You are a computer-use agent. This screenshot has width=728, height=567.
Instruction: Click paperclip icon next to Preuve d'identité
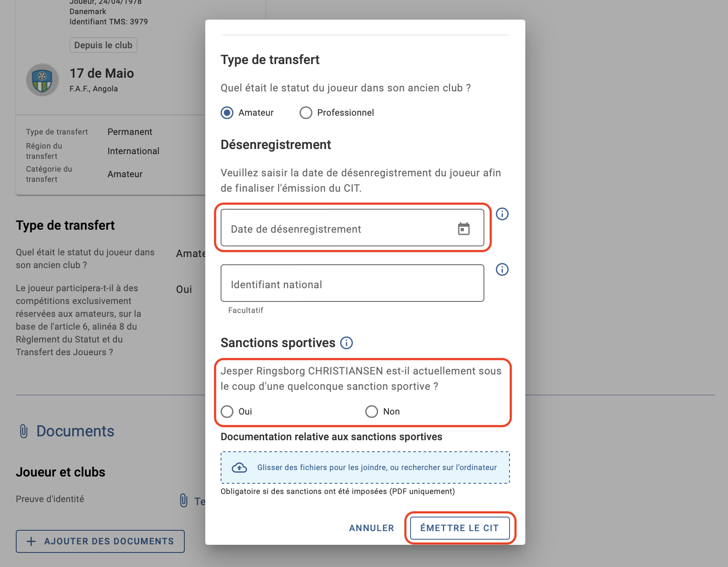pos(183,500)
